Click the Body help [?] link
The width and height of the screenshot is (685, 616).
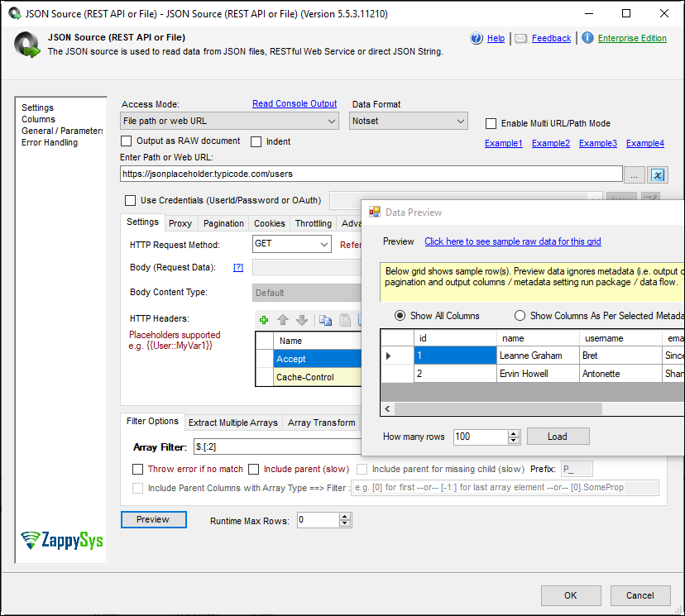238,268
